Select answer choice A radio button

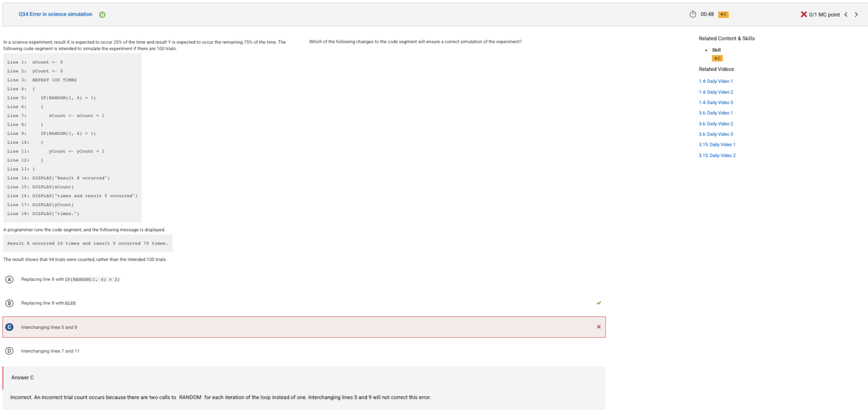pos(9,279)
